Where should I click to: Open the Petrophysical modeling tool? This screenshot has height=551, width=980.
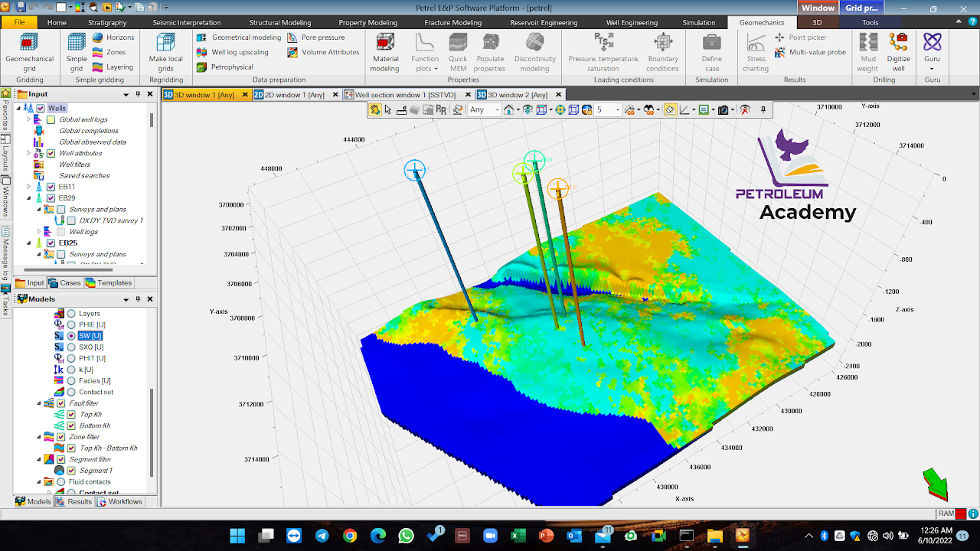(225, 67)
